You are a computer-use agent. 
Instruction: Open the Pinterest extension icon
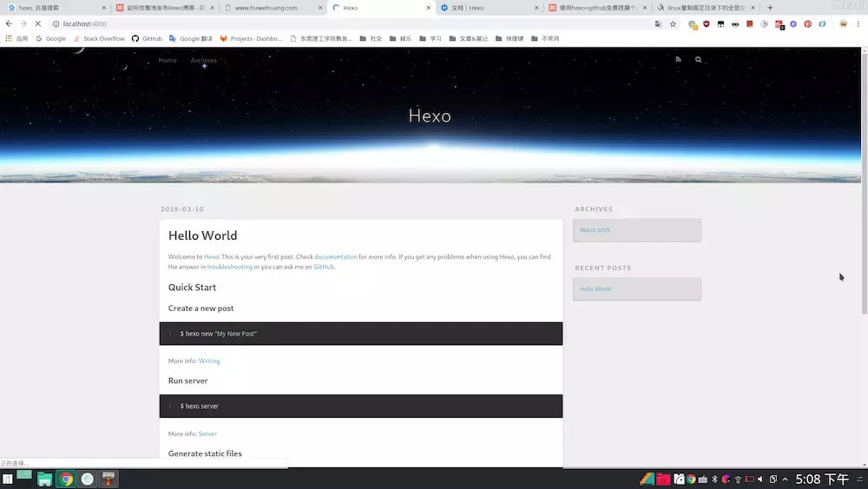coord(807,23)
